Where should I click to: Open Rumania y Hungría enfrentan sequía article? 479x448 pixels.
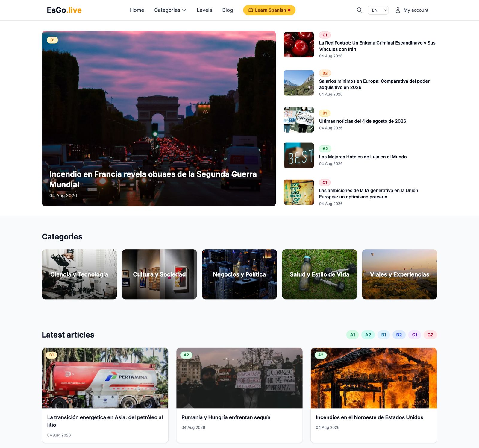click(x=226, y=417)
